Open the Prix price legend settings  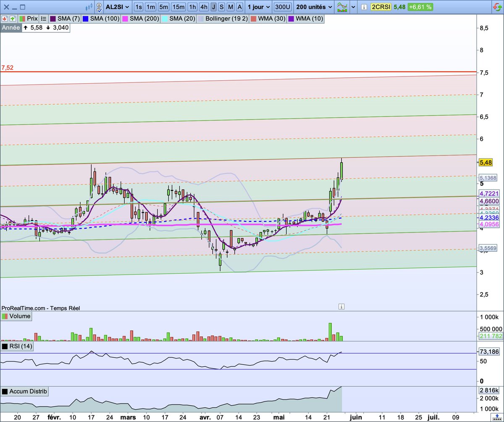coord(28,19)
